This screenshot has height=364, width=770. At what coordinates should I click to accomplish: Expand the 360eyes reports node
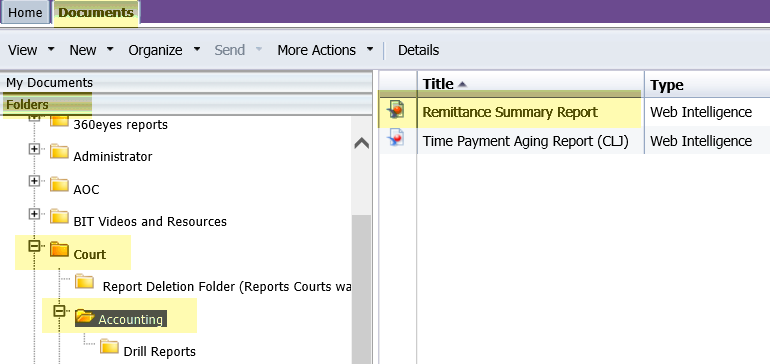pyautogui.click(x=34, y=118)
